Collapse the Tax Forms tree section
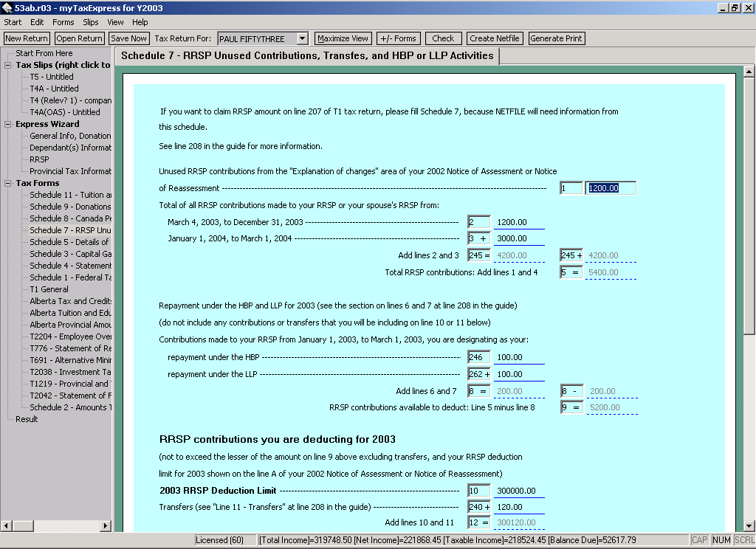Image resolution: width=756 pixels, height=549 pixels. 10,183
